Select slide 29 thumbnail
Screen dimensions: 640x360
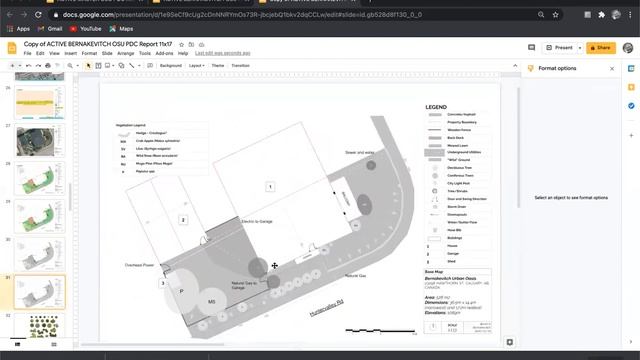[40, 216]
